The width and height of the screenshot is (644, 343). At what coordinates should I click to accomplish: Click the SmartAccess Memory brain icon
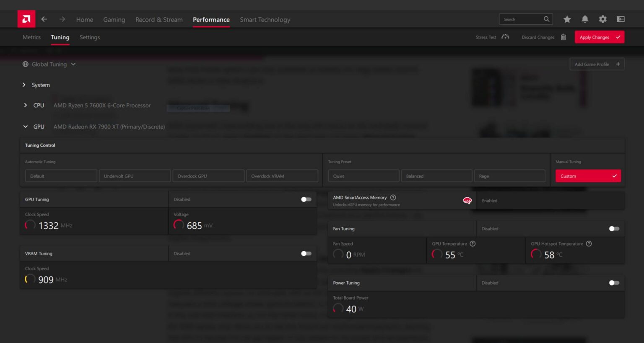pos(467,201)
